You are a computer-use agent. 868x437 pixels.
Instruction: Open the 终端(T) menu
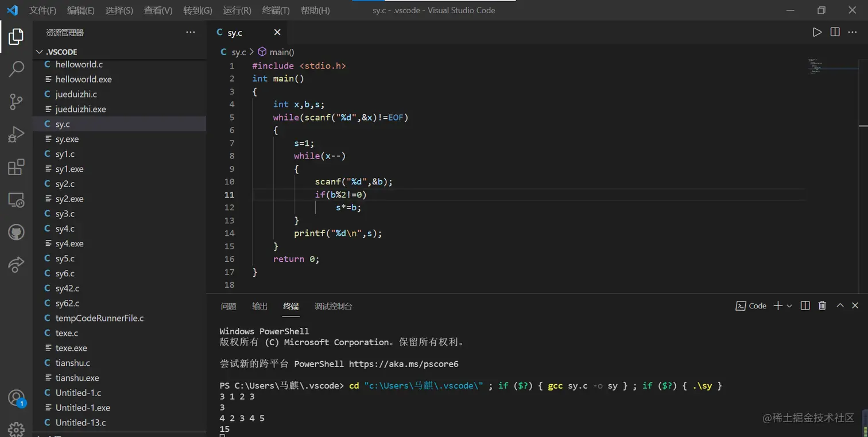276,10
